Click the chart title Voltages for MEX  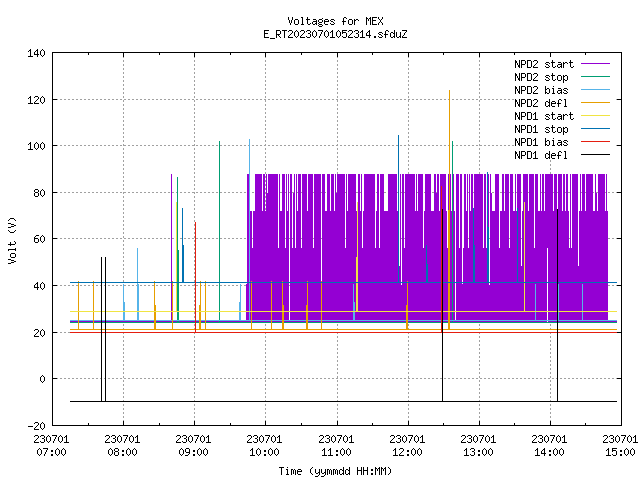click(335, 21)
